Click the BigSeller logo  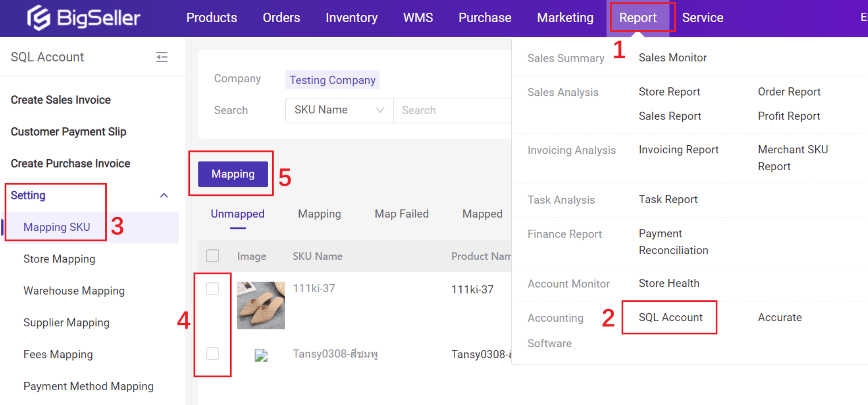coord(84,18)
